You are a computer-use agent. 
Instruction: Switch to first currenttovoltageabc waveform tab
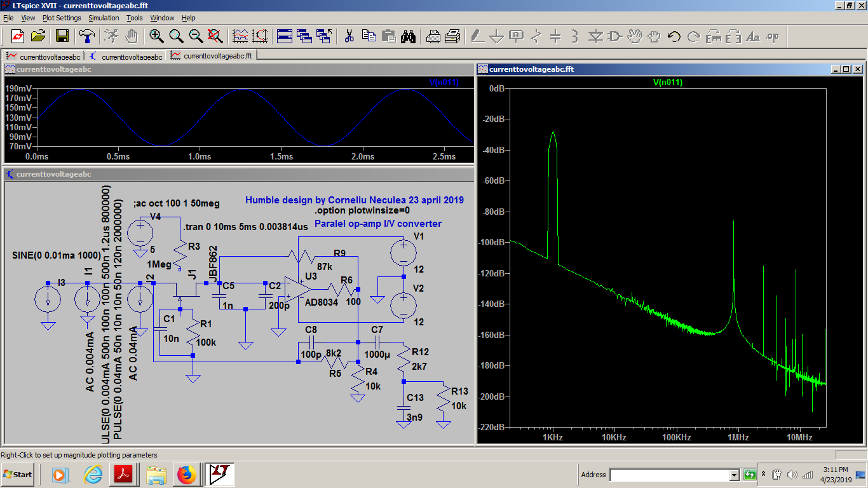pos(44,56)
